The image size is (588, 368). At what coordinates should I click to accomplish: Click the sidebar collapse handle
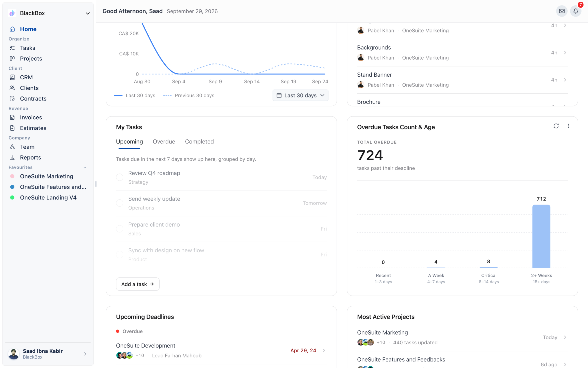coord(96,184)
